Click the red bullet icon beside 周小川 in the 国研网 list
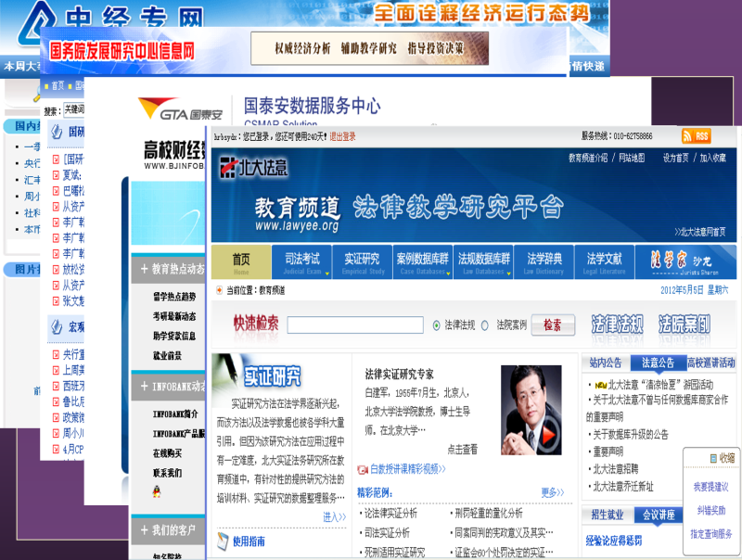The width and height of the screenshot is (742, 560). [56, 433]
